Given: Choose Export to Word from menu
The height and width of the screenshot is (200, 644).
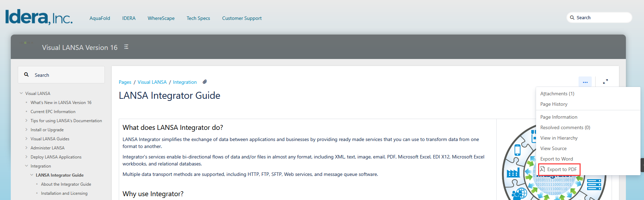Looking at the screenshot, I should coord(556,159).
